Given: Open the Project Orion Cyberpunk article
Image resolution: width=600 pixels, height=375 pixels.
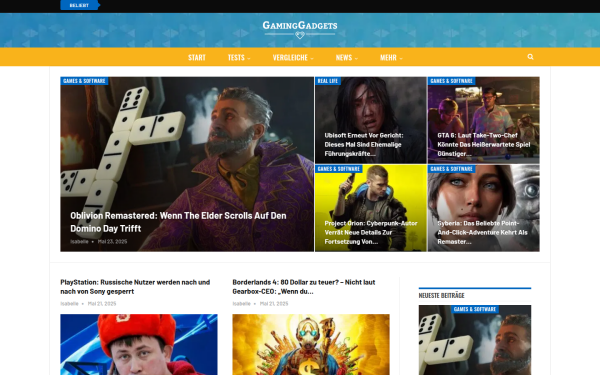Looking at the screenshot, I should [370, 232].
